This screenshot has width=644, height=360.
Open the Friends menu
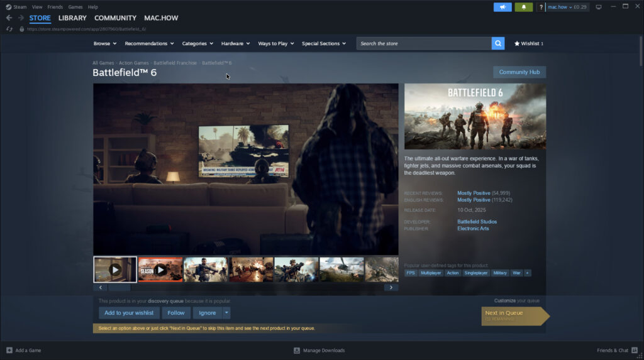(x=55, y=7)
